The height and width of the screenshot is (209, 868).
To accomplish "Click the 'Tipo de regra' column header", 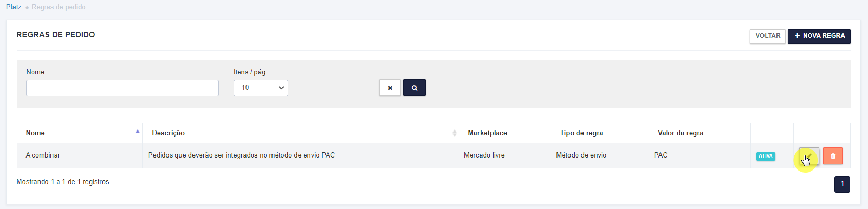I will point(581,133).
